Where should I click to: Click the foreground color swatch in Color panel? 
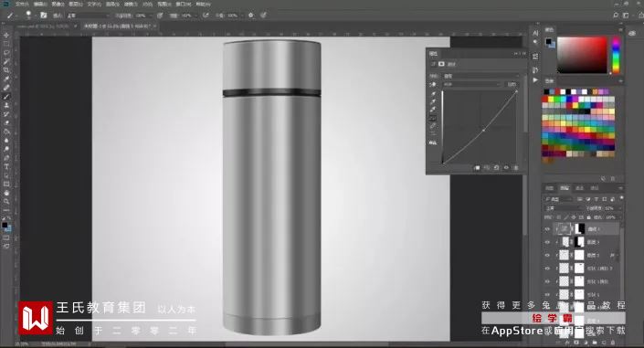click(x=548, y=41)
